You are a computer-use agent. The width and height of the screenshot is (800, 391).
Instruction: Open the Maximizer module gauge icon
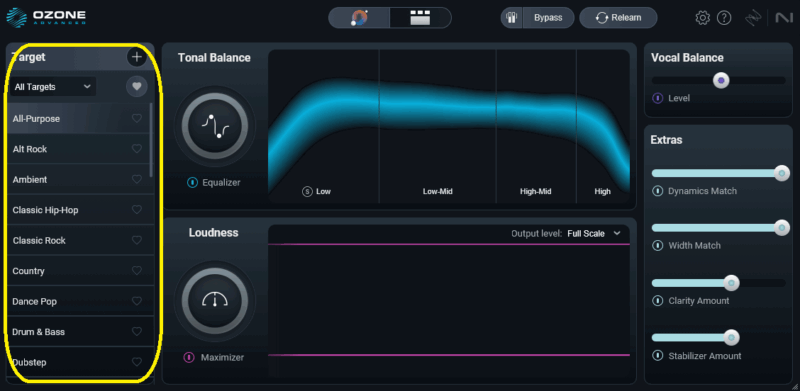[x=215, y=301]
